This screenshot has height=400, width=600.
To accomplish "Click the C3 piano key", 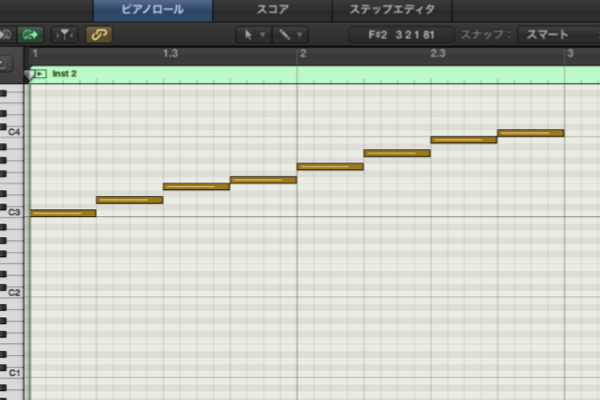I will 12,212.
